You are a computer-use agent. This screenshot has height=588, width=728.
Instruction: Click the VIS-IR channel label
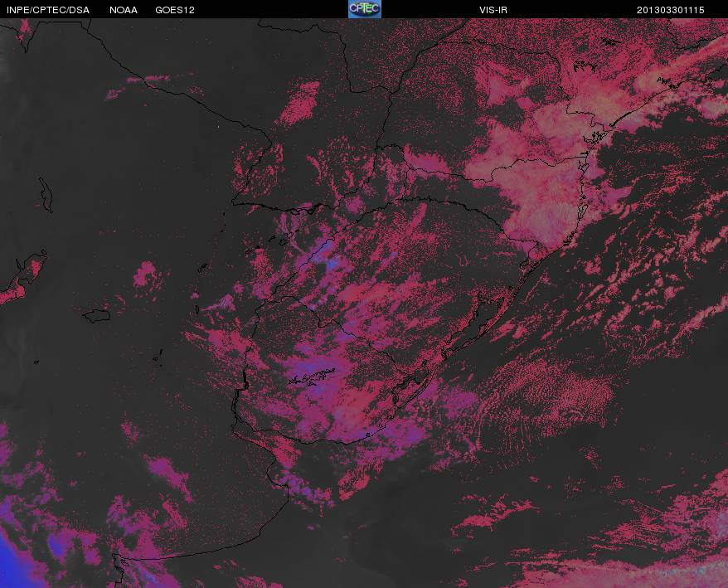(x=493, y=10)
